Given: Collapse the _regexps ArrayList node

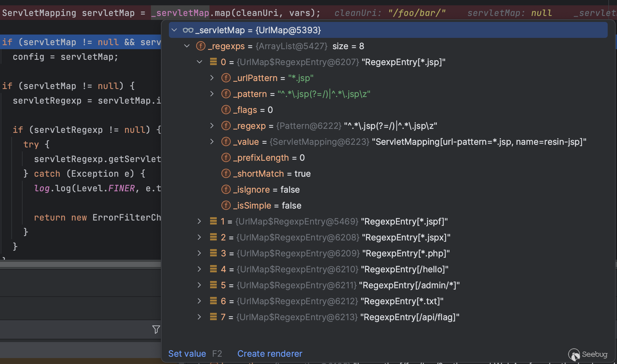Looking at the screenshot, I should coord(187,46).
